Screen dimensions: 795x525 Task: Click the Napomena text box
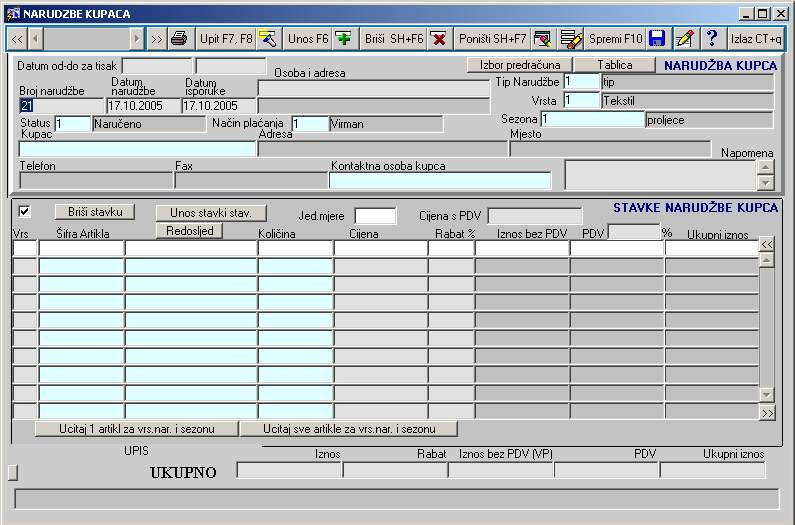(x=661, y=176)
